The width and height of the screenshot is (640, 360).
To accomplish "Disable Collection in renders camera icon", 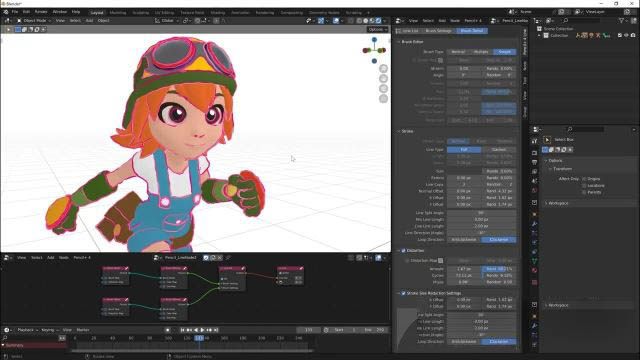I will [x=633, y=36].
